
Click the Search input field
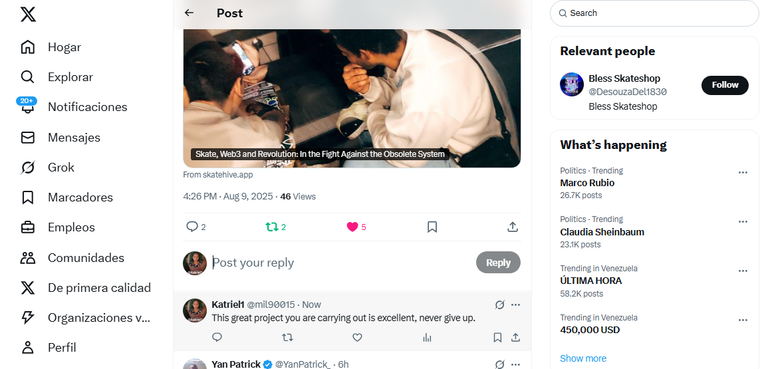pyautogui.click(x=654, y=13)
